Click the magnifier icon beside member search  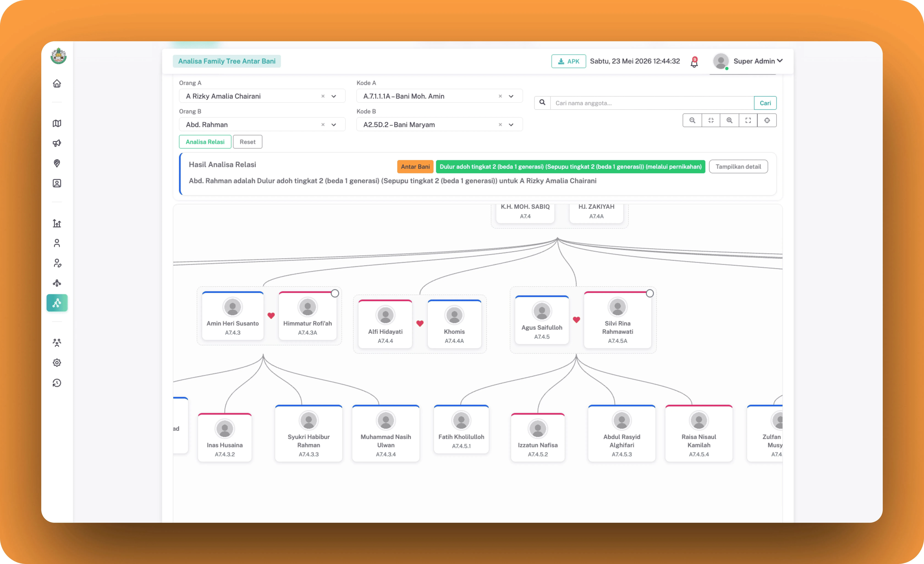(542, 103)
